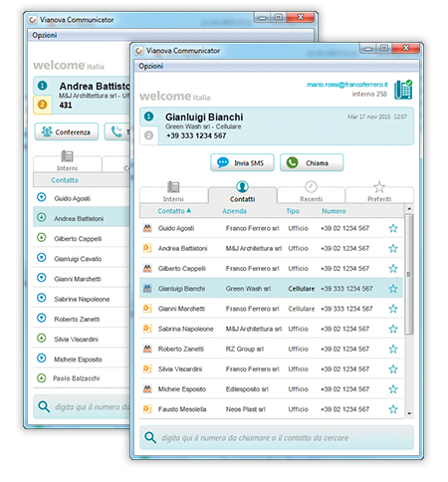Click the contacts list scrollbar thumb
Viewport: 448px width, 482px height.
point(409,274)
